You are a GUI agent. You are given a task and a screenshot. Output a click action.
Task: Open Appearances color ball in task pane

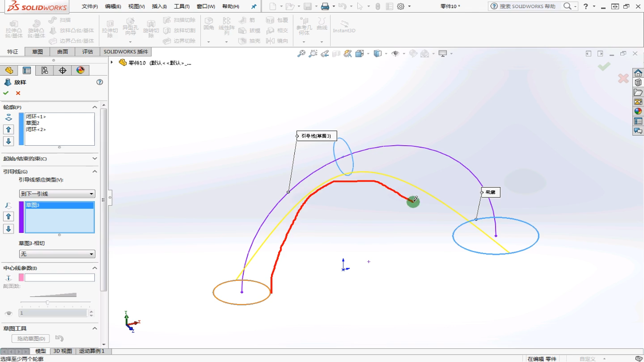pos(638,111)
